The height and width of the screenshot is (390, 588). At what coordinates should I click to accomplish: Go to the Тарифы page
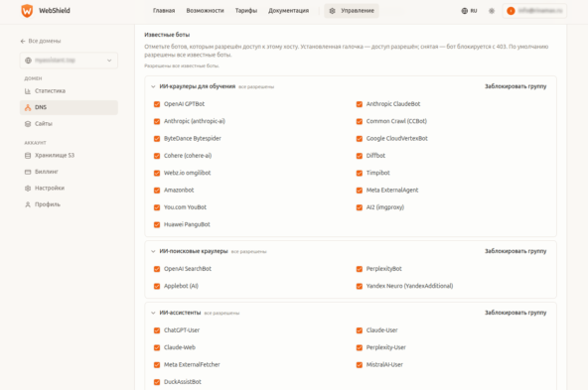click(x=246, y=11)
